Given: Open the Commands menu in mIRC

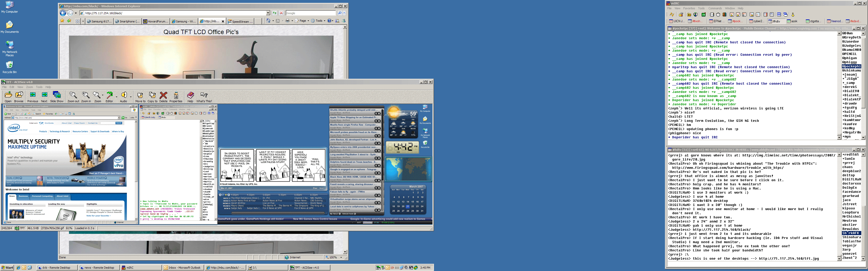Looking at the screenshot, I should tap(715, 9).
